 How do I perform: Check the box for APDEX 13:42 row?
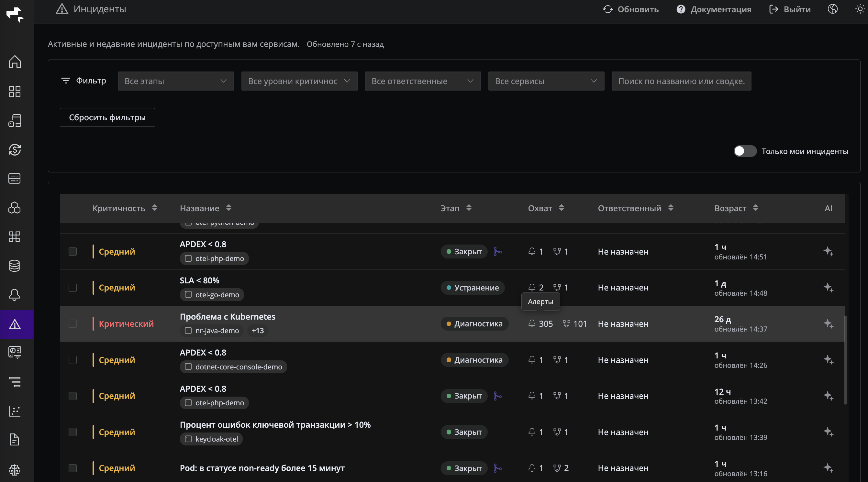(72, 396)
